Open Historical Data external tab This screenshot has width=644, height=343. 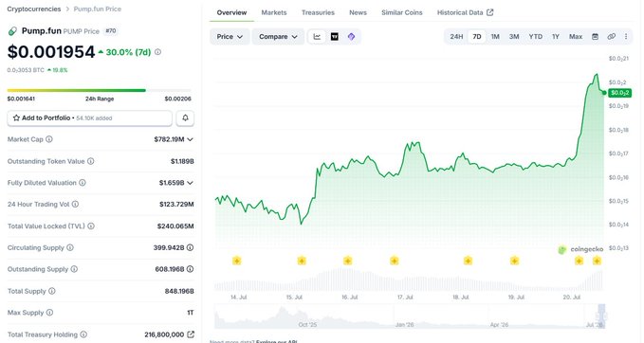tap(465, 12)
